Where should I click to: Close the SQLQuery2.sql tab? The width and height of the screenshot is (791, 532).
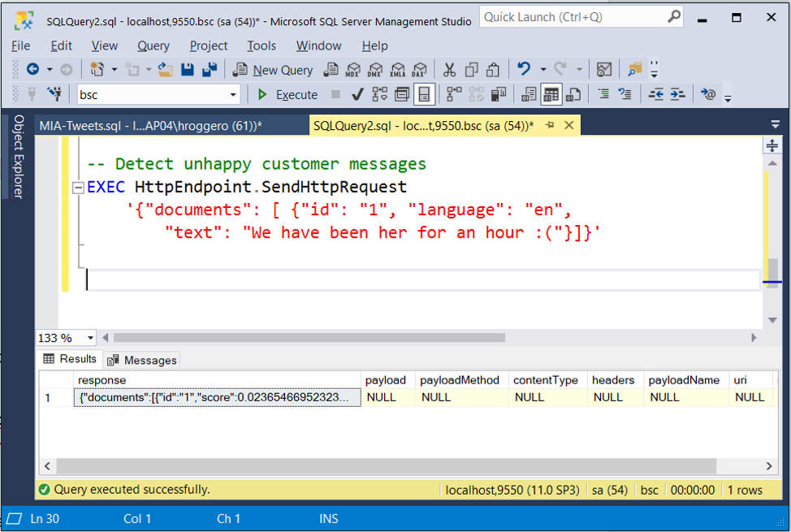click(x=569, y=125)
